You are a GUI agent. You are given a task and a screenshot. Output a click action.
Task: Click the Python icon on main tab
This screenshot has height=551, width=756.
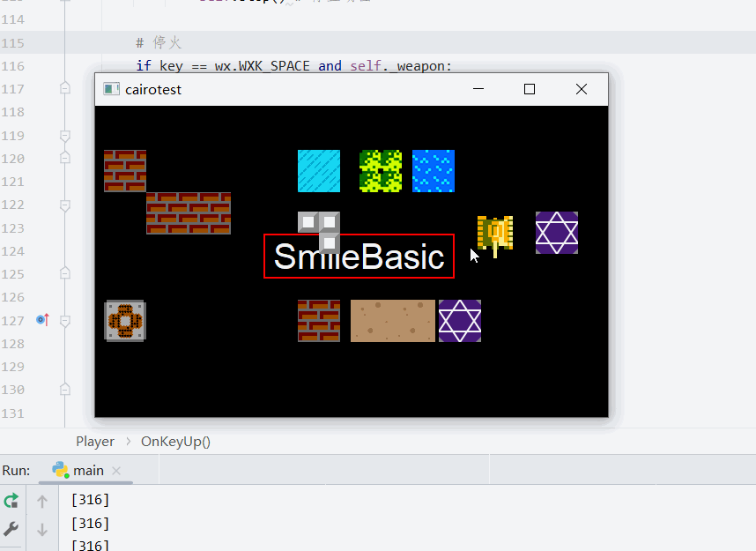click(x=60, y=470)
